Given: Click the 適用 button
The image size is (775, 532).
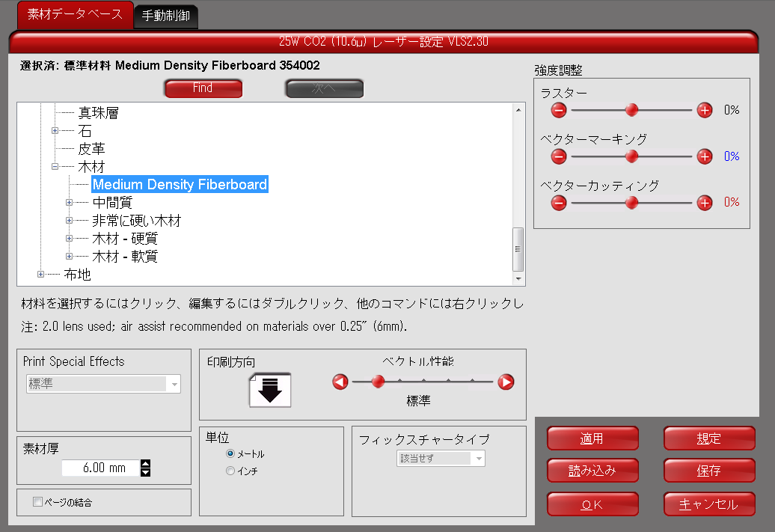Looking at the screenshot, I should click(x=592, y=438).
